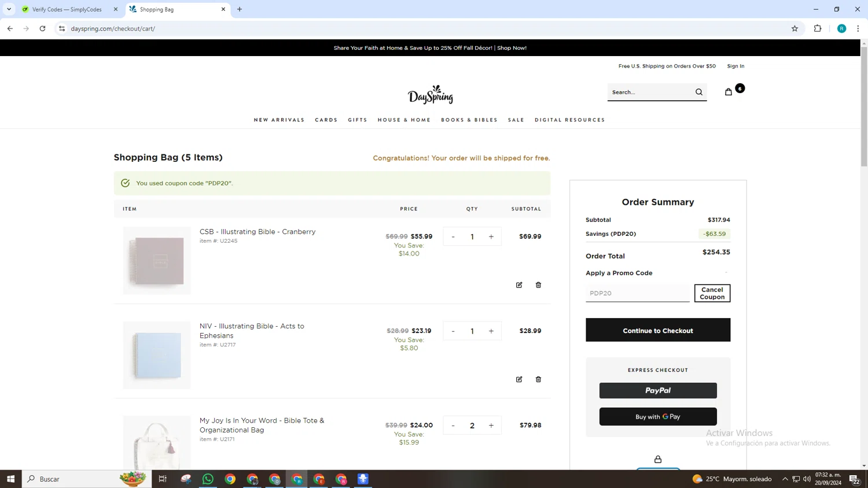This screenshot has width=868, height=488.
Task: Open the Sale menu
Action: point(516,120)
